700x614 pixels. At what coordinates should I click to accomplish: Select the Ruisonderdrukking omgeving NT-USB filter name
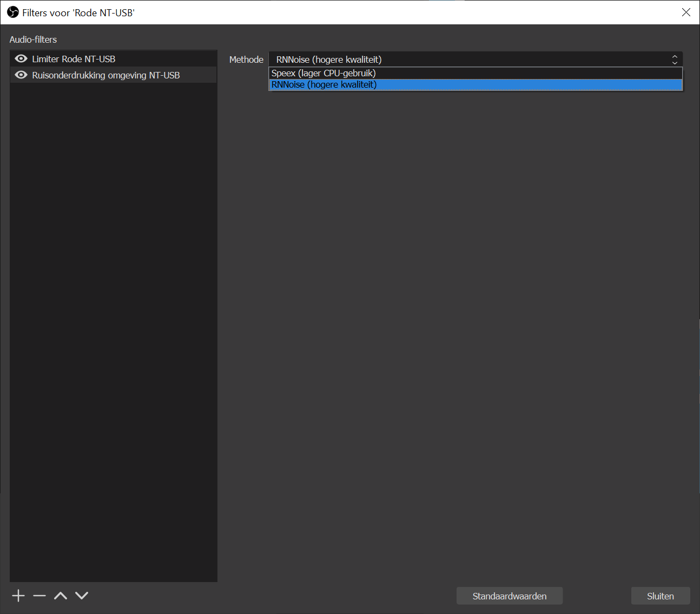106,75
